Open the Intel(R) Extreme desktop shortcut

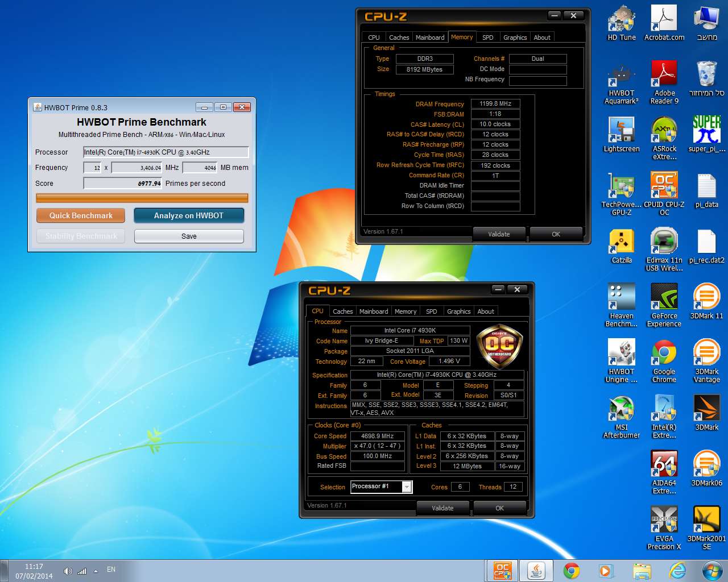(664, 417)
